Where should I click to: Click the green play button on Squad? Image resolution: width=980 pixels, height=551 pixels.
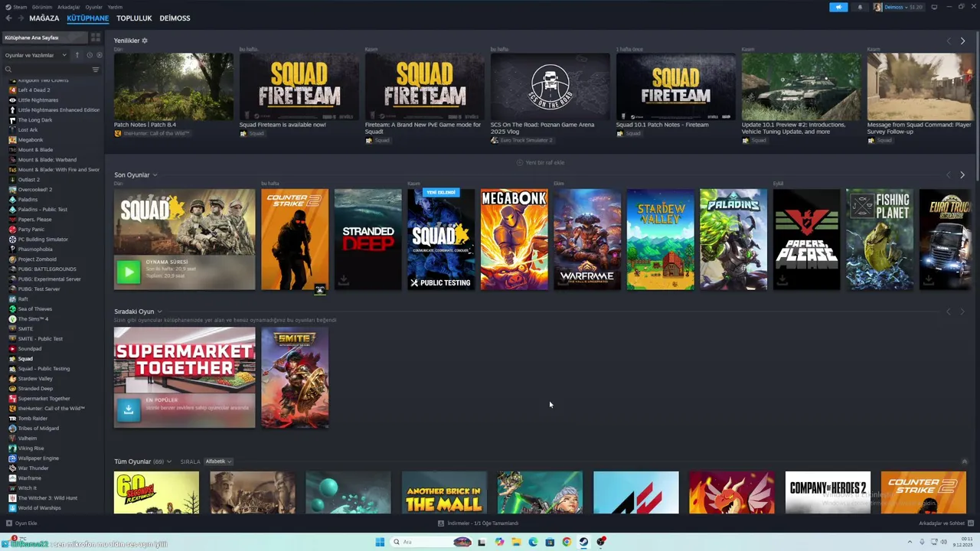click(x=129, y=272)
